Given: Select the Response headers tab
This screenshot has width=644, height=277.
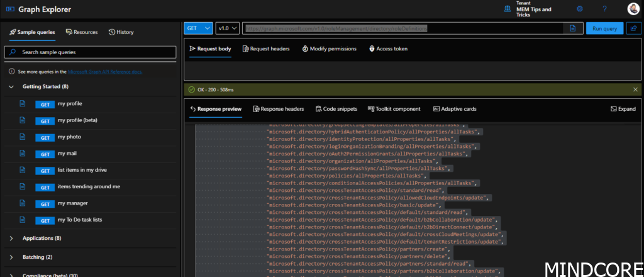Looking at the screenshot, I should point(279,109).
